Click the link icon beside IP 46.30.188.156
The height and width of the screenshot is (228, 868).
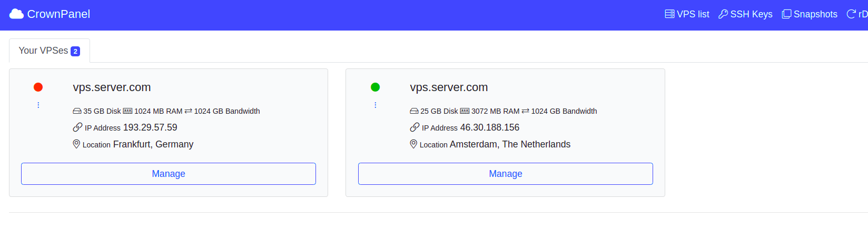pos(415,127)
